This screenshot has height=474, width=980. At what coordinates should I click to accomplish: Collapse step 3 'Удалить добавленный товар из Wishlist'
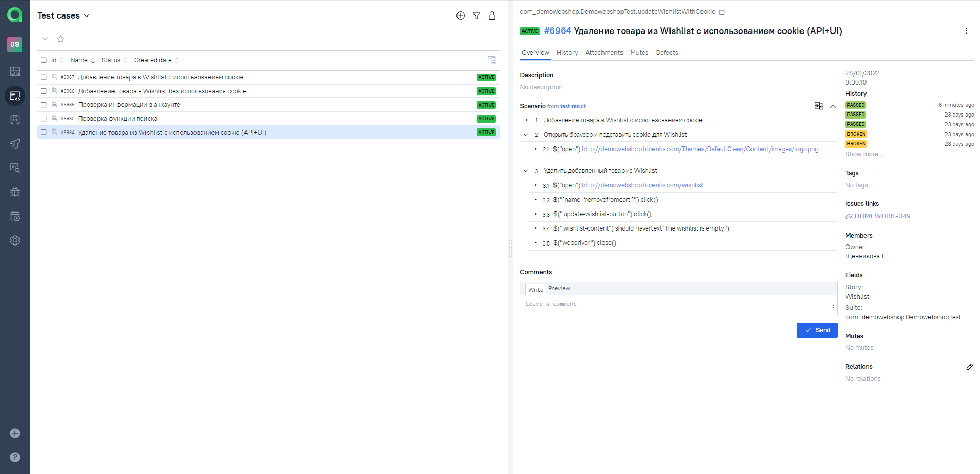tap(525, 170)
